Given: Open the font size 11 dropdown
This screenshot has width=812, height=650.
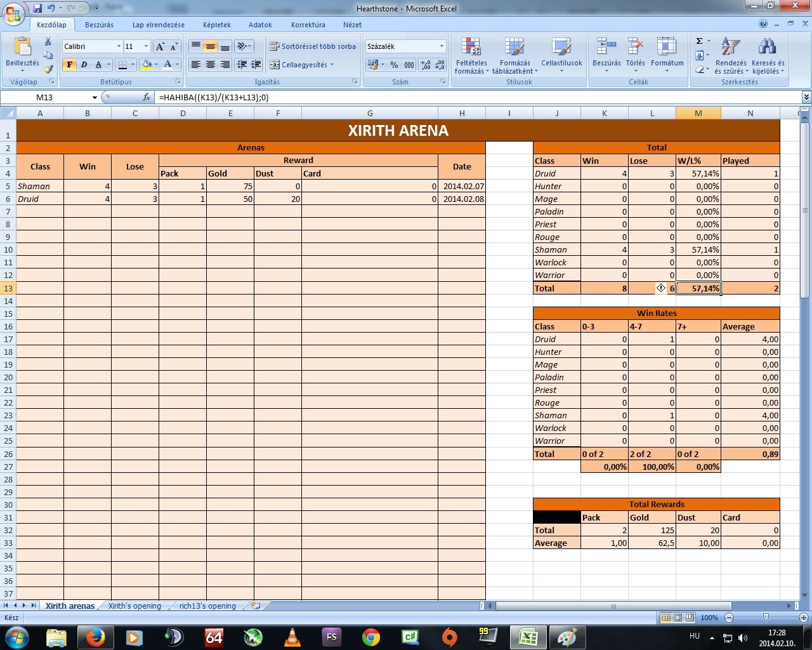Looking at the screenshot, I should (146, 46).
